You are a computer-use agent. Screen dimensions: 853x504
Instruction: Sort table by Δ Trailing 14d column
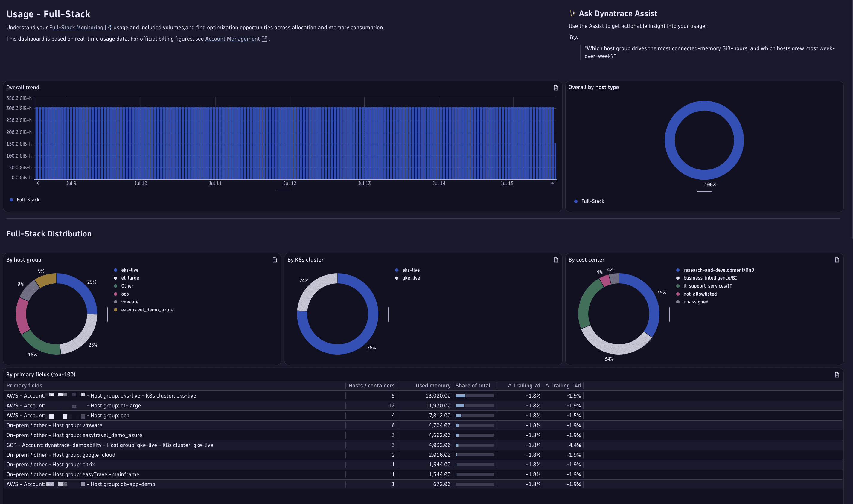[x=563, y=385]
